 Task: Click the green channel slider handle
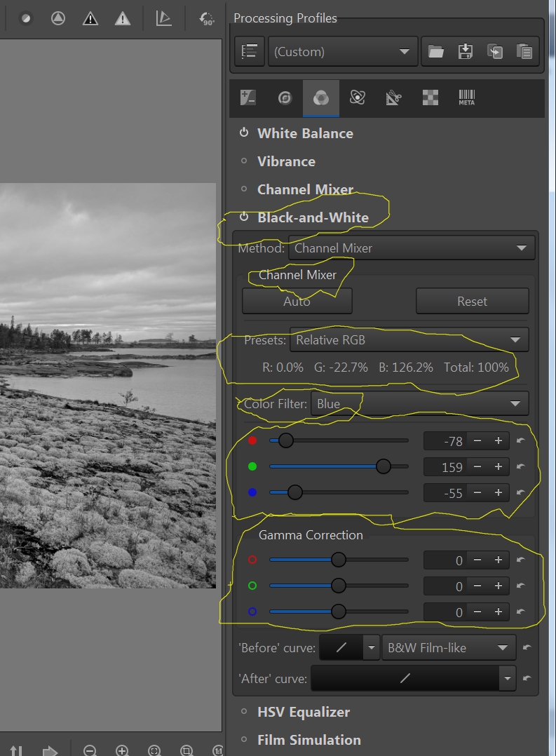pyautogui.click(x=383, y=466)
